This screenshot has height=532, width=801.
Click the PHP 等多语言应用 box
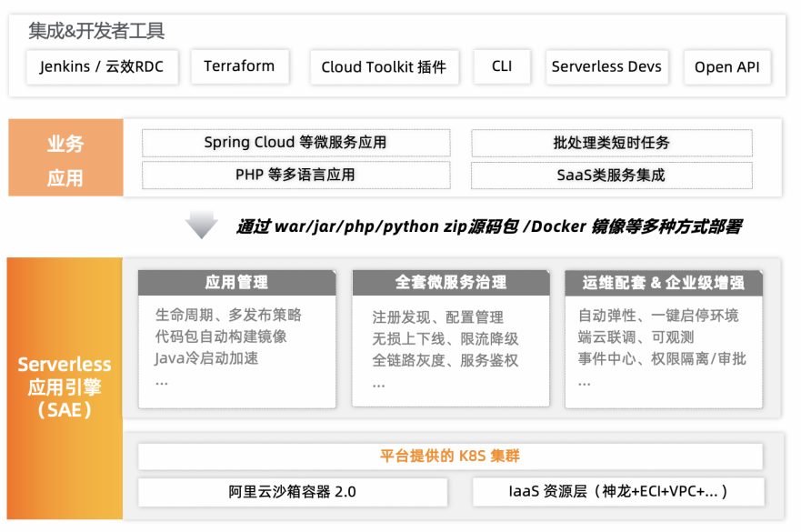click(295, 175)
